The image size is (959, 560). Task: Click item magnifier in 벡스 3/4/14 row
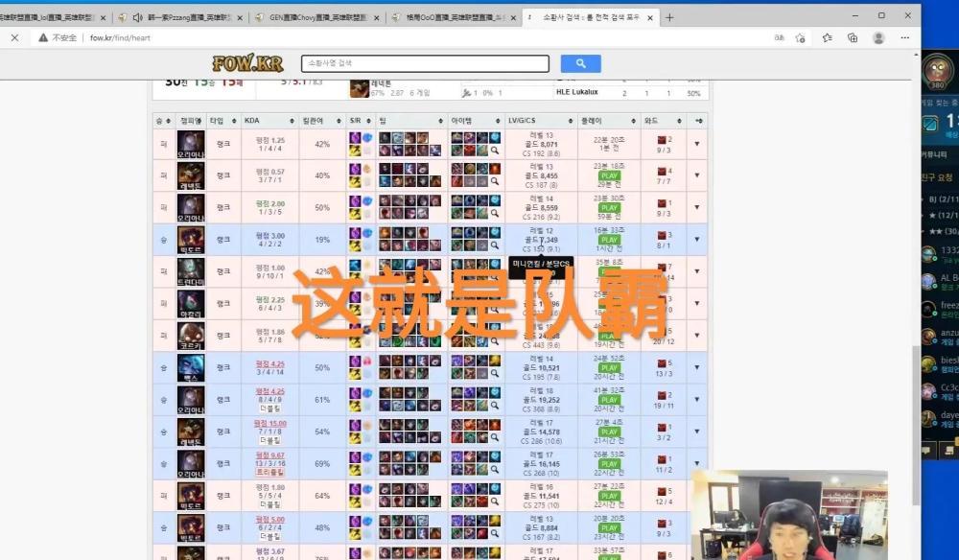494,374
